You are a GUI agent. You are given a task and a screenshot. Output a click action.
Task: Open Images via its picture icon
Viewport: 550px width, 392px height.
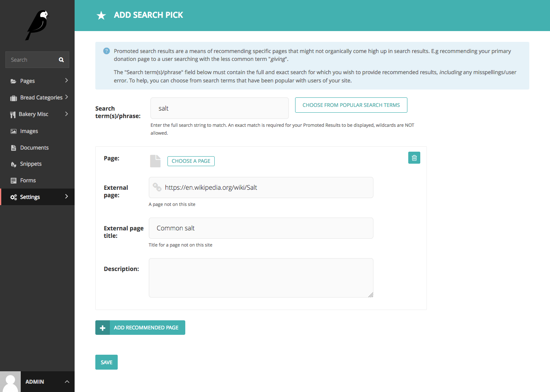[x=13, y=131]
